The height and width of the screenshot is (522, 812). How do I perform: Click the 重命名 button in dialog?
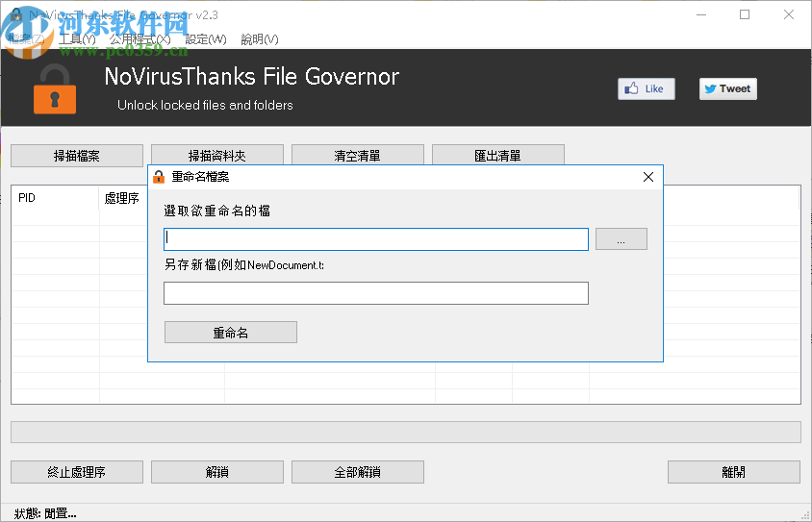coord(231,332)
